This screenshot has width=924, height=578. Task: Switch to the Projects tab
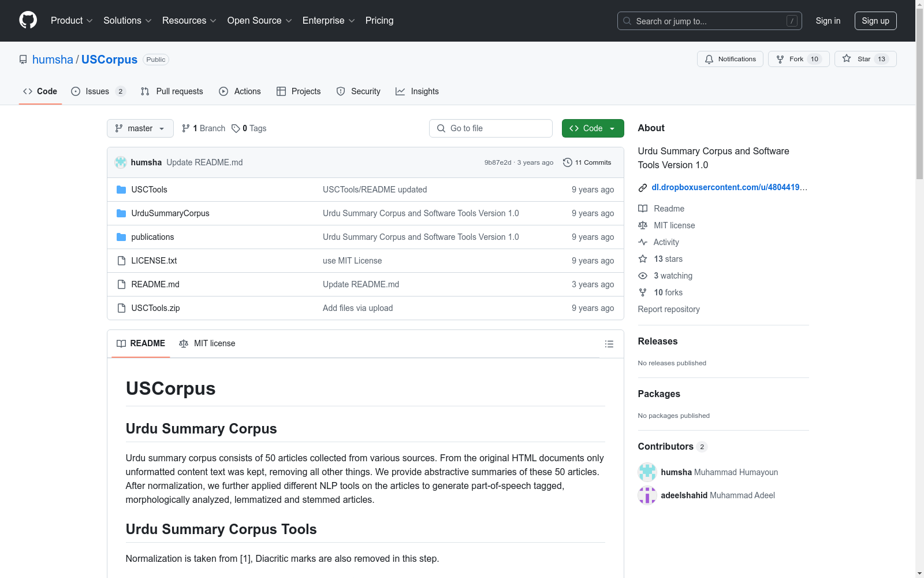click(299, 91)
